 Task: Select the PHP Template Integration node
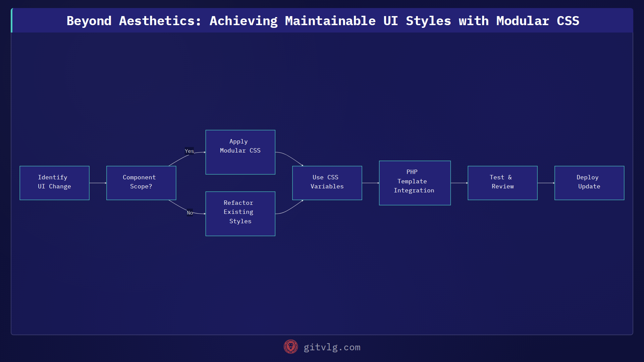pos(415,183)
